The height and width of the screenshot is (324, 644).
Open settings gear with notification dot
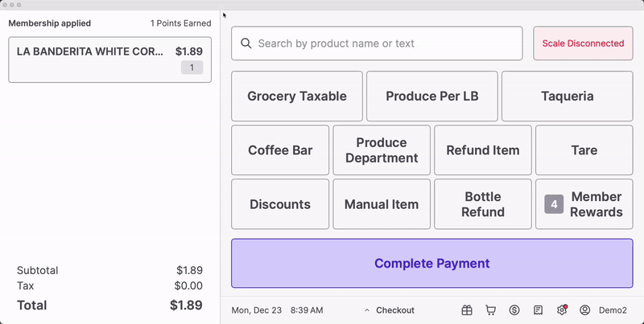[x=562, y=310]
